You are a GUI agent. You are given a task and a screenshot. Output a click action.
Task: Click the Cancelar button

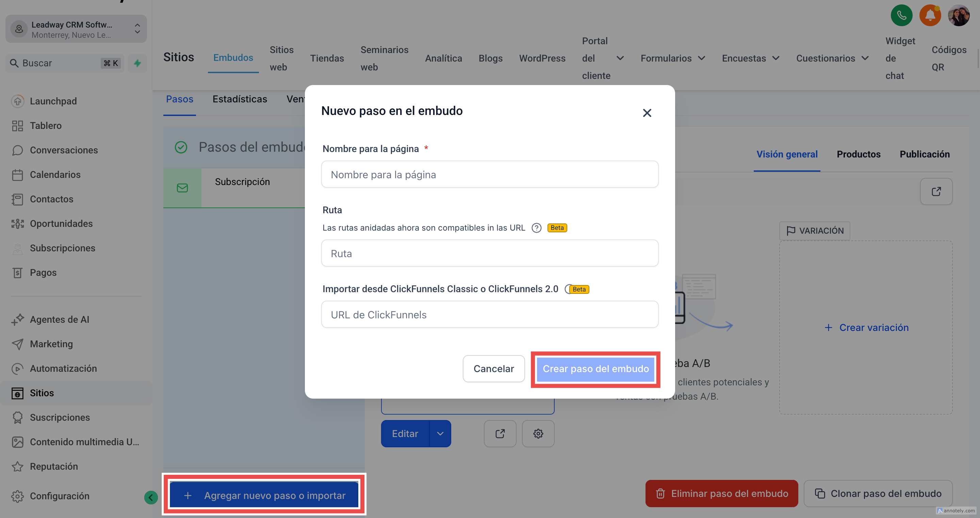(493, 369)
